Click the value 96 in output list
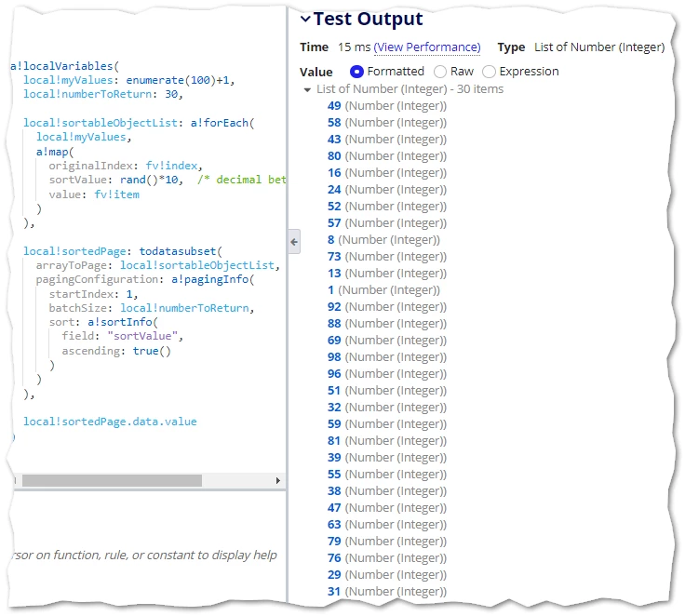685x616 pixels. pos(334,373)
